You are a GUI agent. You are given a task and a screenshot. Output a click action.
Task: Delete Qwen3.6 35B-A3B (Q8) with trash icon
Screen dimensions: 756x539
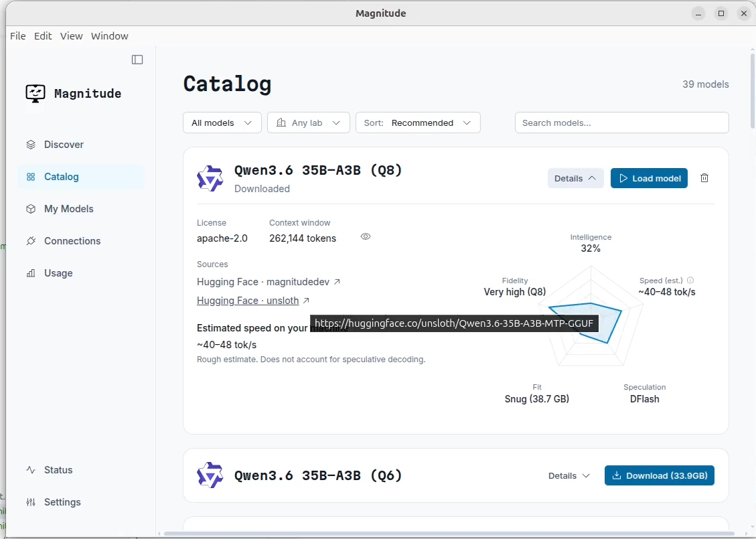704,178
